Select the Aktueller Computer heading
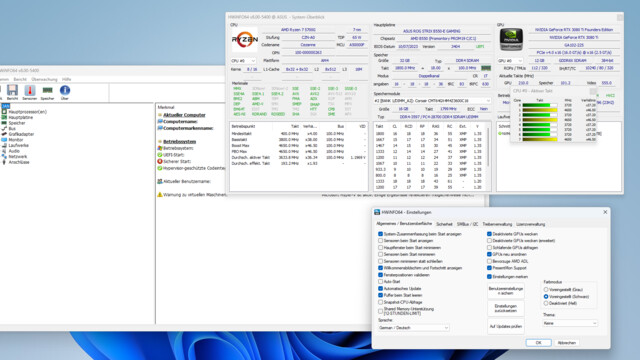This screenshot has height=360, width=640. click(x=184, y=115)
